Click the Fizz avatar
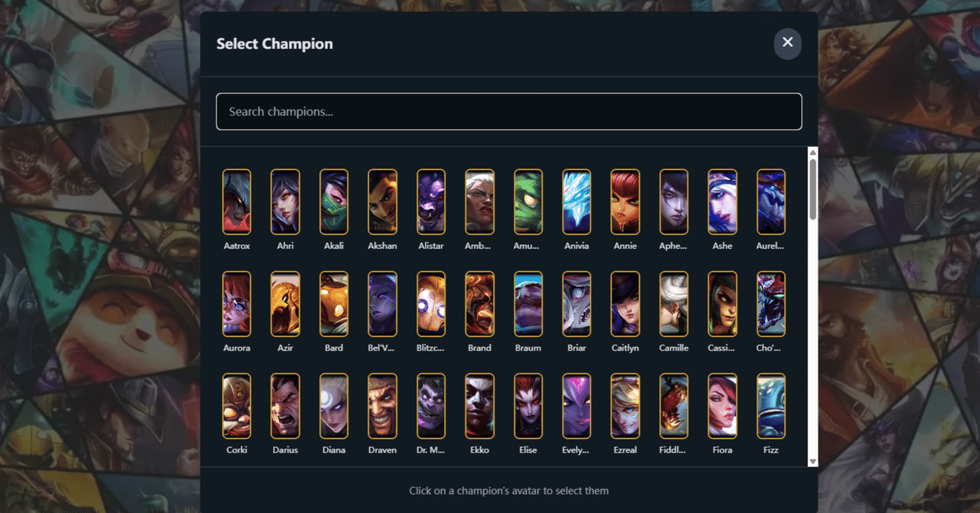The width and height of the screenshot is (980, 513). [x=771, y=406]
